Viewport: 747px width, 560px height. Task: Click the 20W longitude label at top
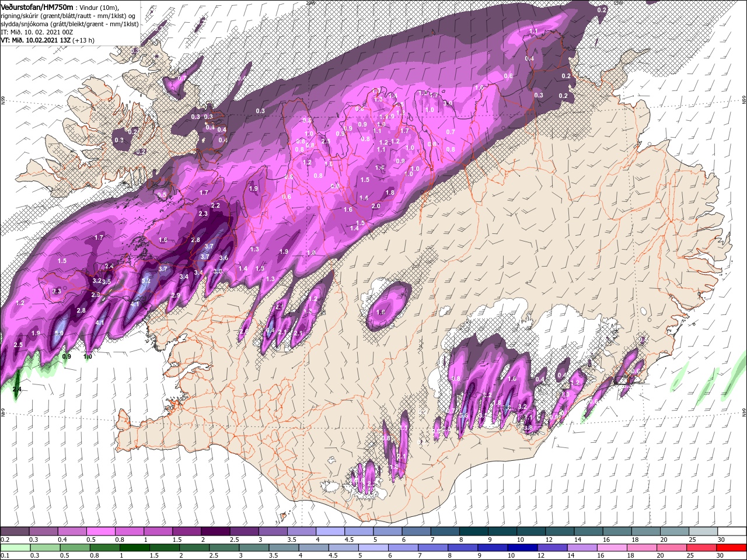(x=310, y=2)
